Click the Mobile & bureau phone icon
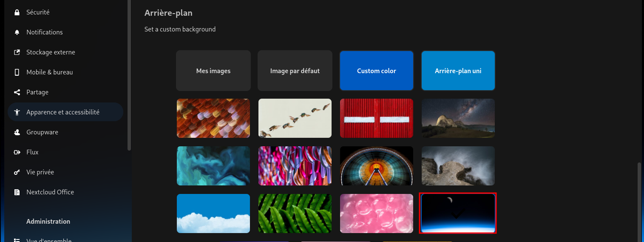This screenshot has width=644, height=242. (17, 72)
